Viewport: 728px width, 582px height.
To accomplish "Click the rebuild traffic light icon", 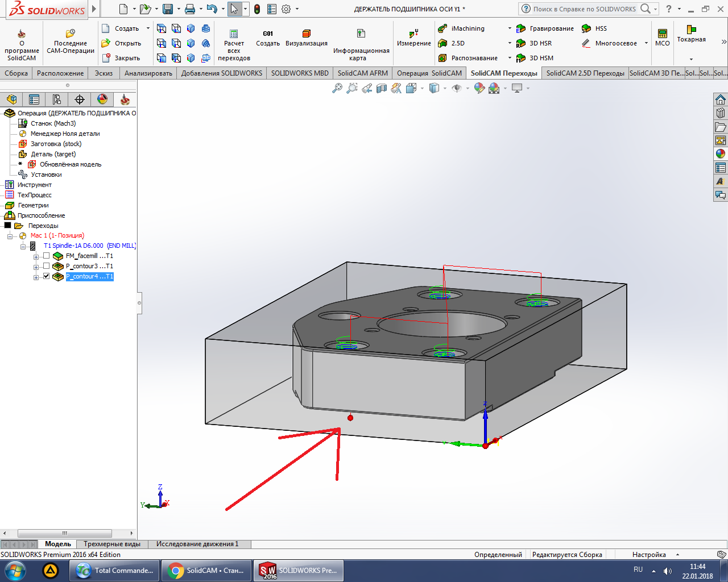I will (x=257, y=9).
